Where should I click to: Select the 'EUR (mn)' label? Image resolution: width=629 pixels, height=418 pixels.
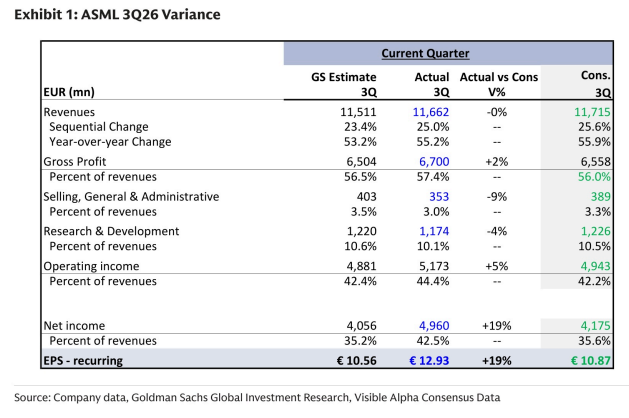click(69, 92)
